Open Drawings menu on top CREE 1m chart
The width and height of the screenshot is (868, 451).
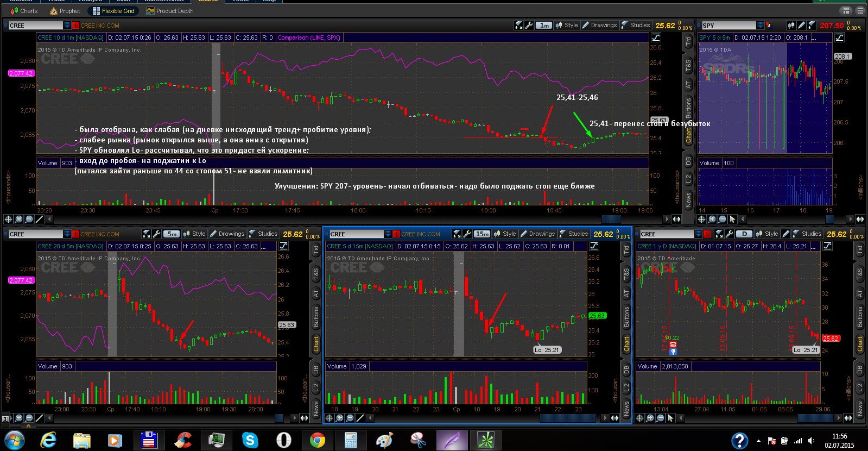coord(599,25)
